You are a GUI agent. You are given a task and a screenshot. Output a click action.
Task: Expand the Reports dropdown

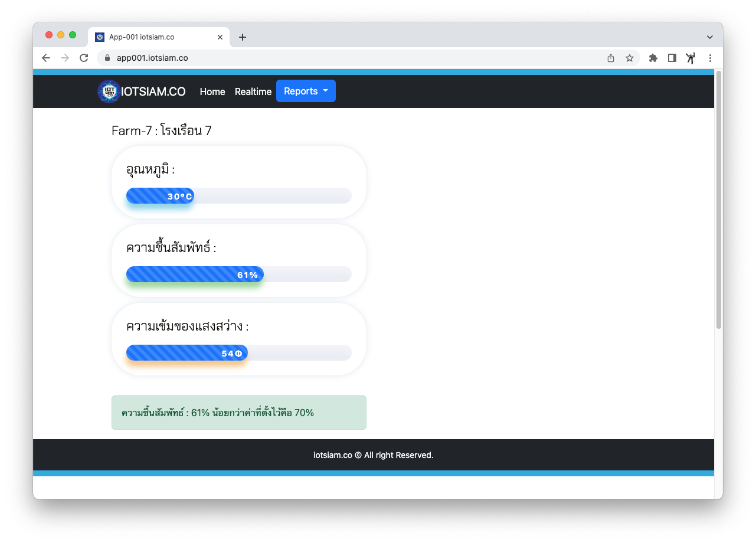click(x=306, y=91)
